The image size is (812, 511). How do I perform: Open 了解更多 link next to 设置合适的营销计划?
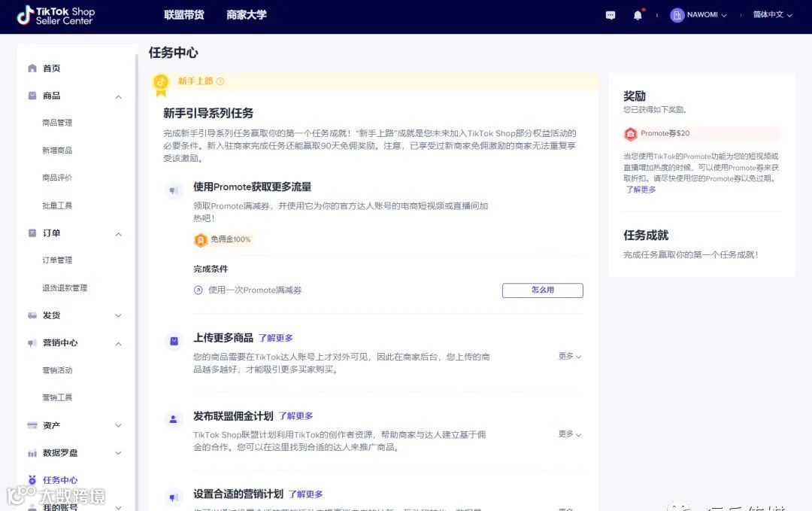point(305,494)
